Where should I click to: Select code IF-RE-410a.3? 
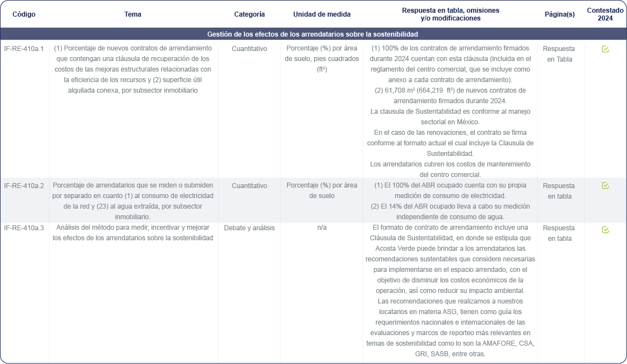24,228
